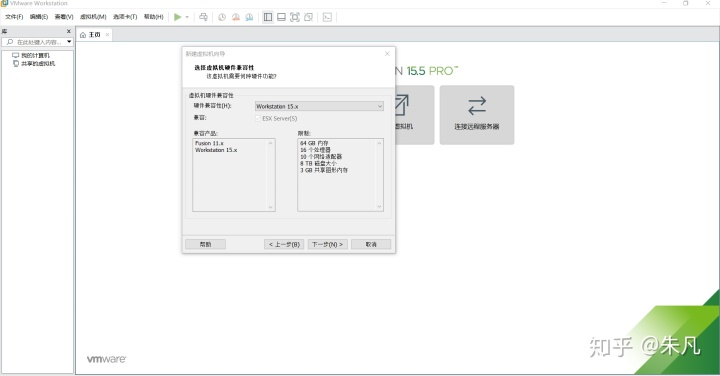720x376 pixels.
Task: Close the library panel with its X
Action: click(69, 31)
